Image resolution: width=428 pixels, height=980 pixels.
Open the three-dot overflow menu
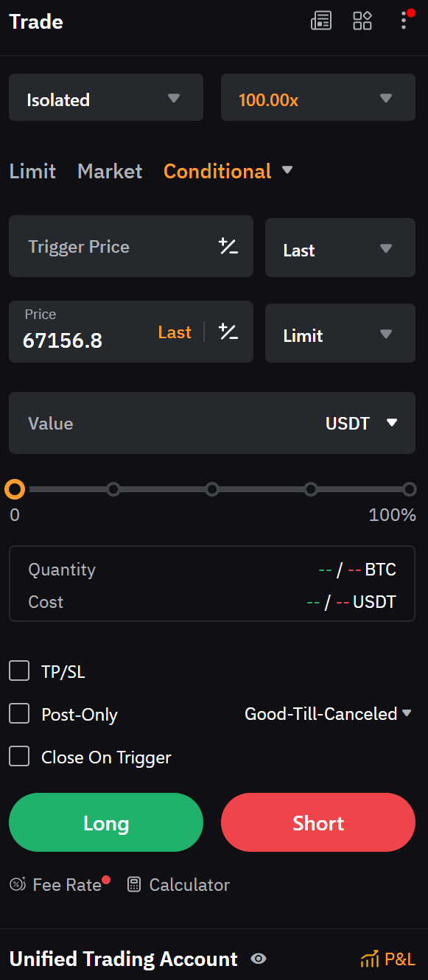point(403,21)
